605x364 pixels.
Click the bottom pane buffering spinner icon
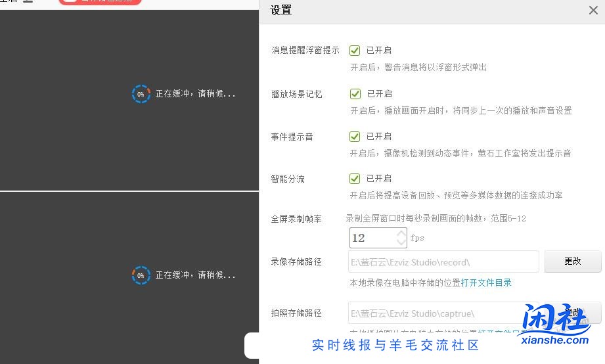[141, 275]
